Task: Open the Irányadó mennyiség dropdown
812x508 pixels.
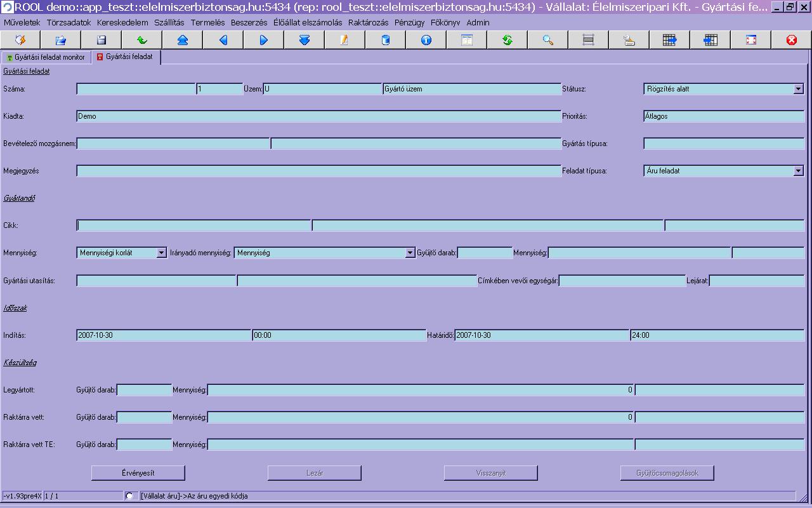Action: tap(410, 253)
